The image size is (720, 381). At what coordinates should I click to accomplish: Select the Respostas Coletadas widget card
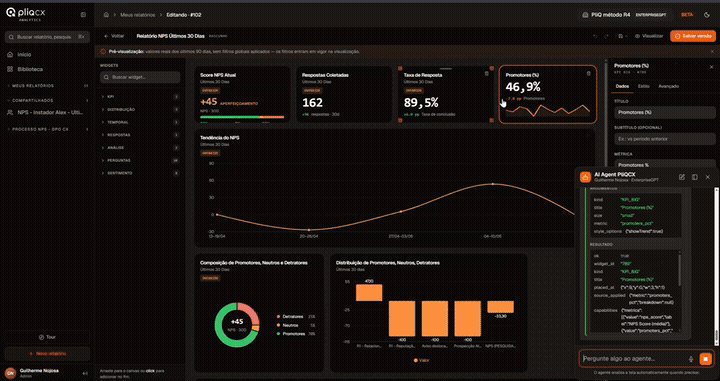pos(344,94)
